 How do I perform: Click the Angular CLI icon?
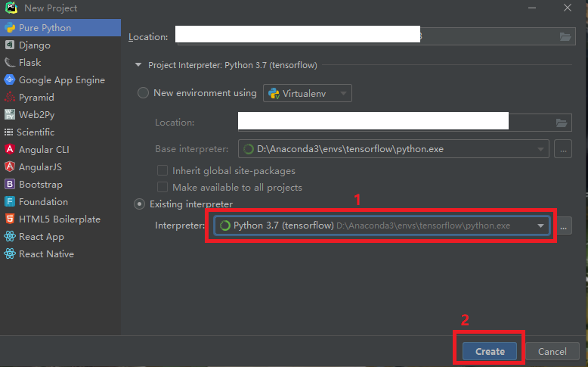(x=10, y=149)
